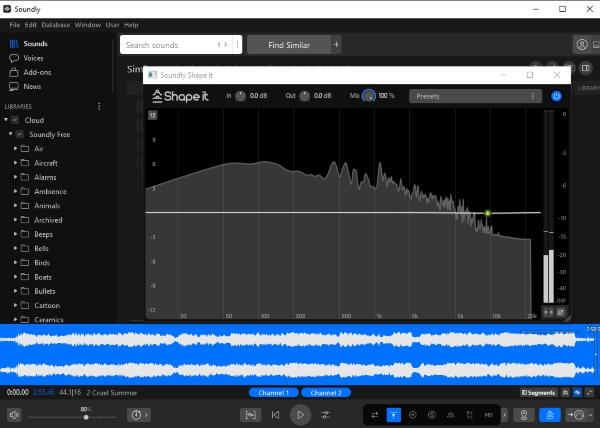
Task: Toggle the Cloud library checkbox
Action: click(x=15, y=120)
